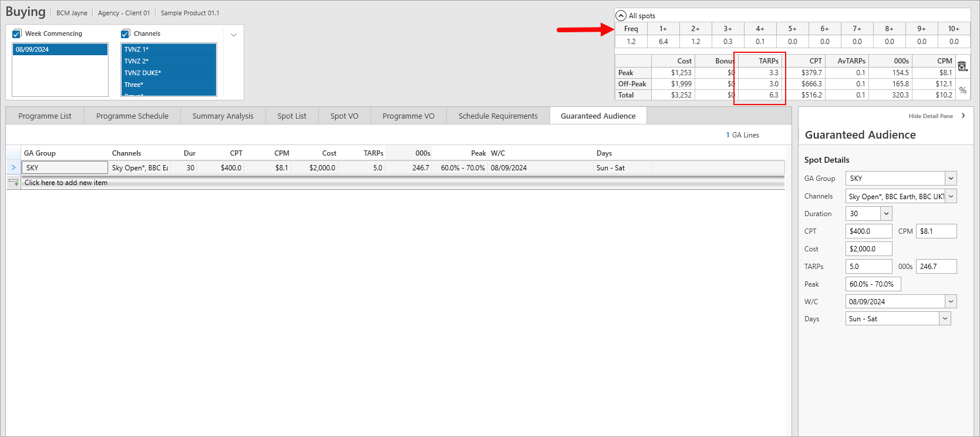Click the Freq header in the frequency table
Screen dimensions: 980x437
tap(631, 29)
